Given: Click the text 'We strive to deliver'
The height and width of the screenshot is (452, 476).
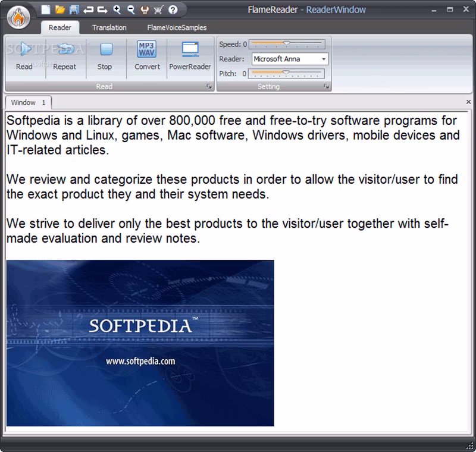Looking at the screenshot, I should point(61,224).
